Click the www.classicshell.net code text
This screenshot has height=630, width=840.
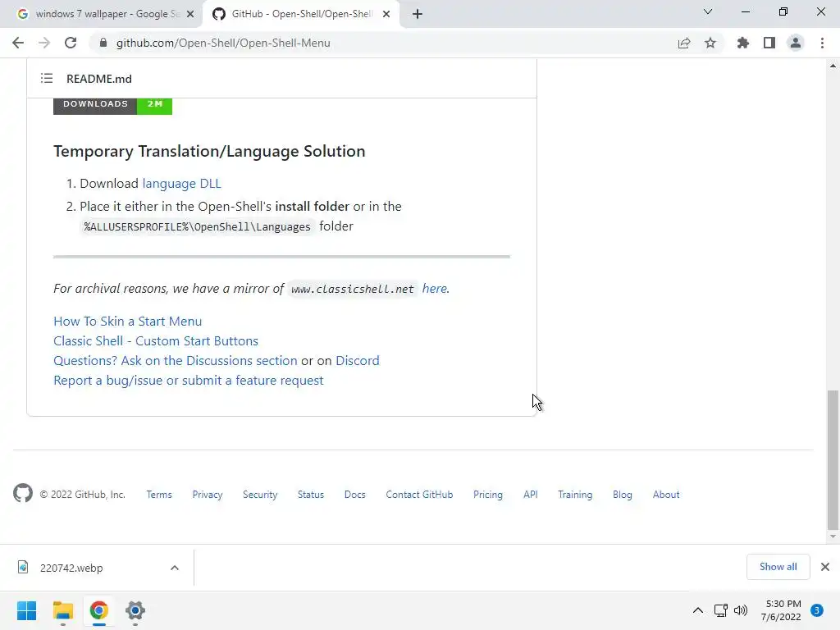click(x=353, y=289)
